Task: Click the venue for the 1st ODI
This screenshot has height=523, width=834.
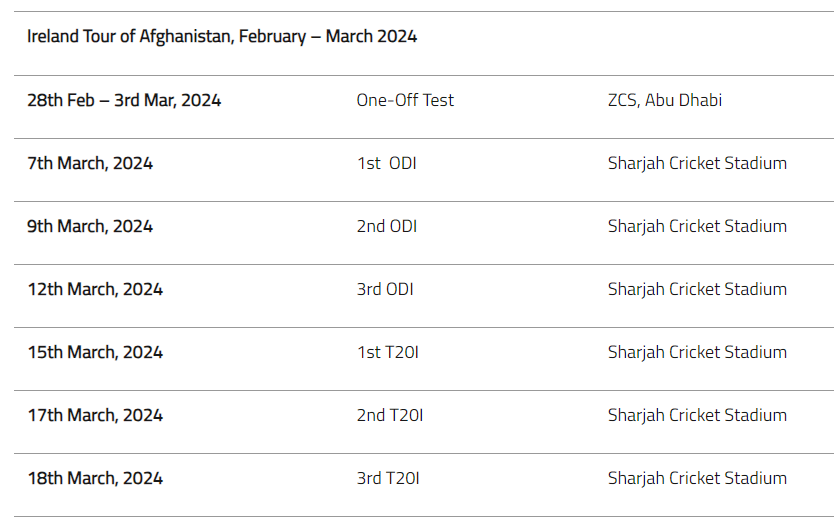Action: click(697, 163)
